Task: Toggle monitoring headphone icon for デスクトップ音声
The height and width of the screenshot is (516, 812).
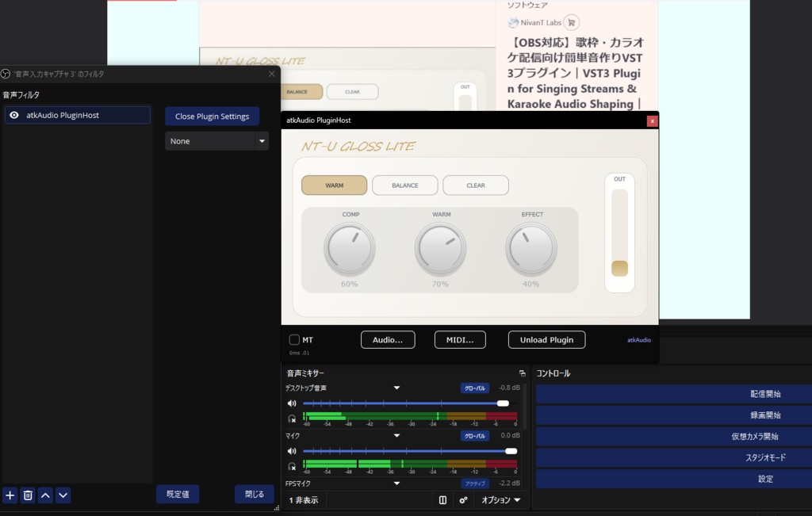Action: click(292, 419)
